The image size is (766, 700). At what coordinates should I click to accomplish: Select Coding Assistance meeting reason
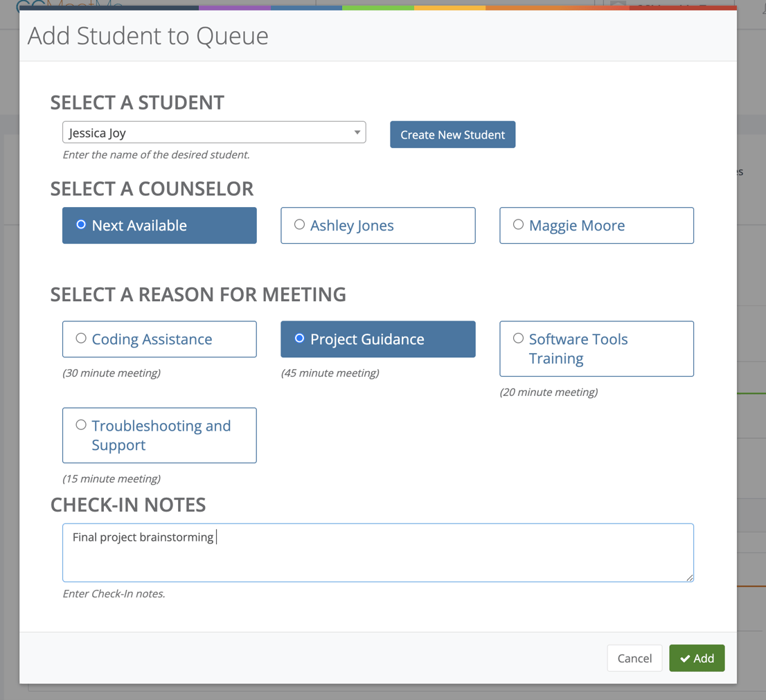(159, 339)
